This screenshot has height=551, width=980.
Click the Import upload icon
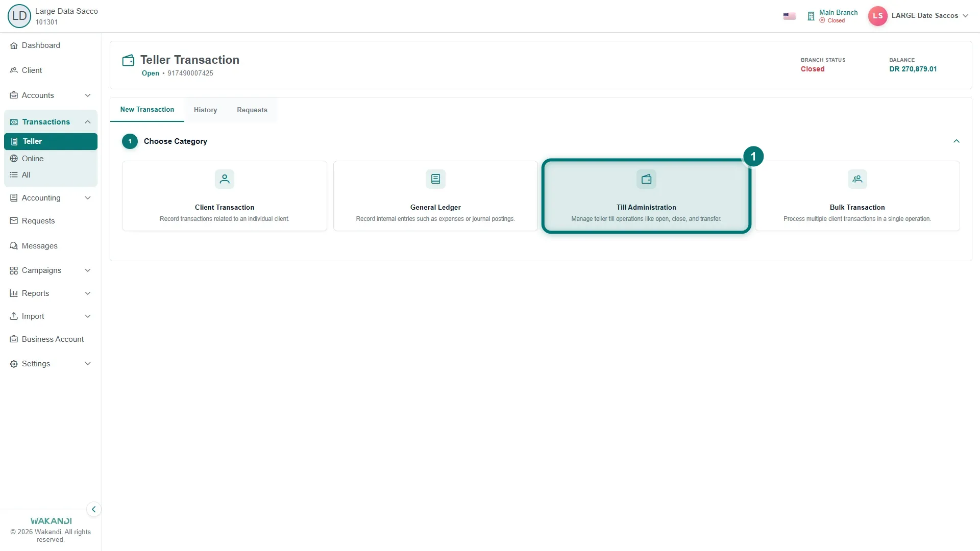pos(14,316)
